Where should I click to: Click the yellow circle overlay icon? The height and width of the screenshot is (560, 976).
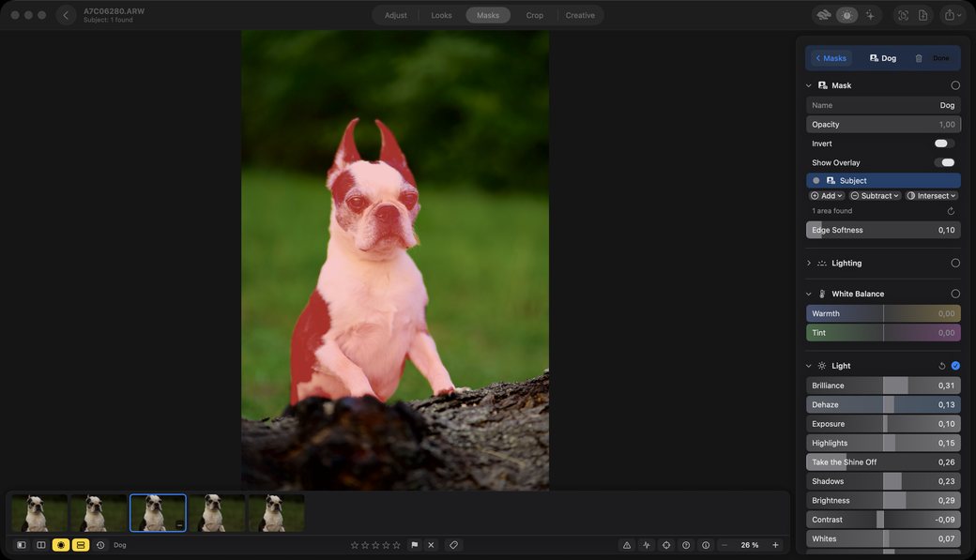coord(60,545)
